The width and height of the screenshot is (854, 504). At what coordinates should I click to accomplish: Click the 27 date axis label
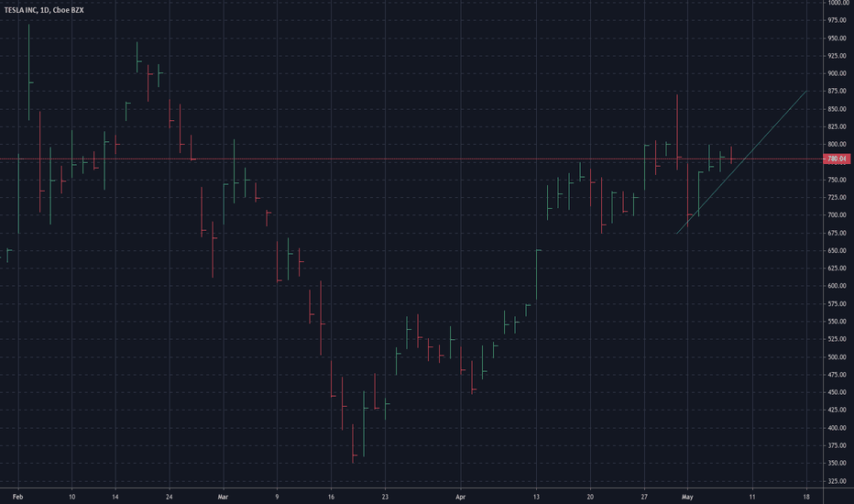click(644, 497)
